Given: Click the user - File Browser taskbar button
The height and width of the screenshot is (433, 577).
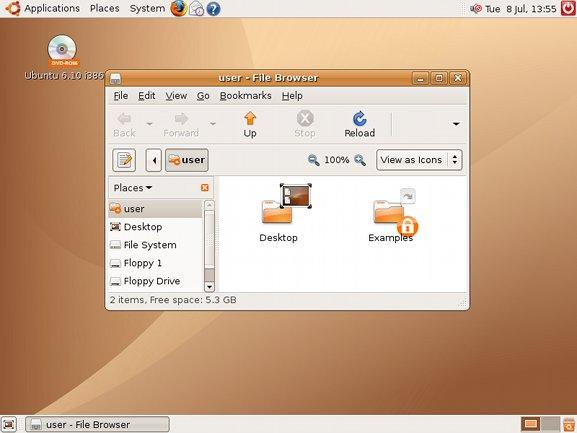Looking at the screenshot, I should coord(98,425).
